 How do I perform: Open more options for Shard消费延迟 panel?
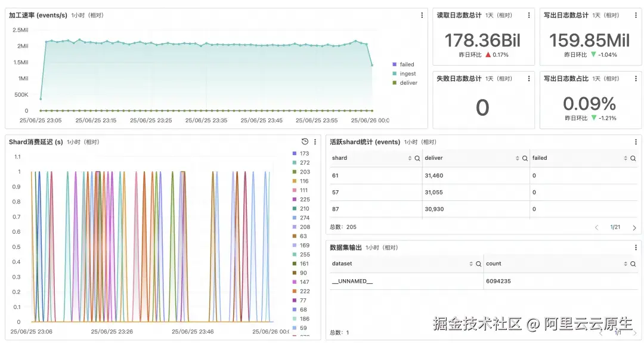click(x=315, y=142)
